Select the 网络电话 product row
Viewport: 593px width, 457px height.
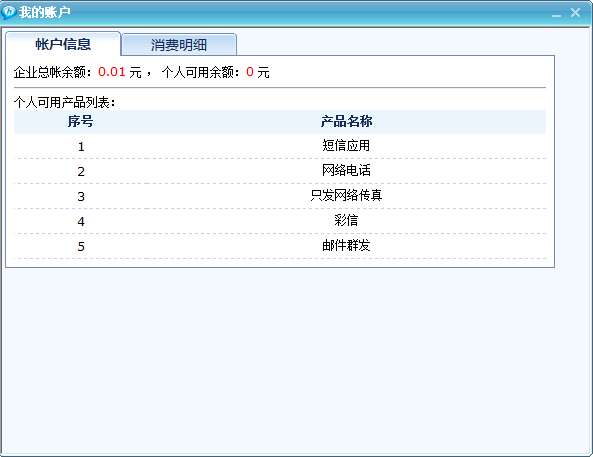click(280, 171)
